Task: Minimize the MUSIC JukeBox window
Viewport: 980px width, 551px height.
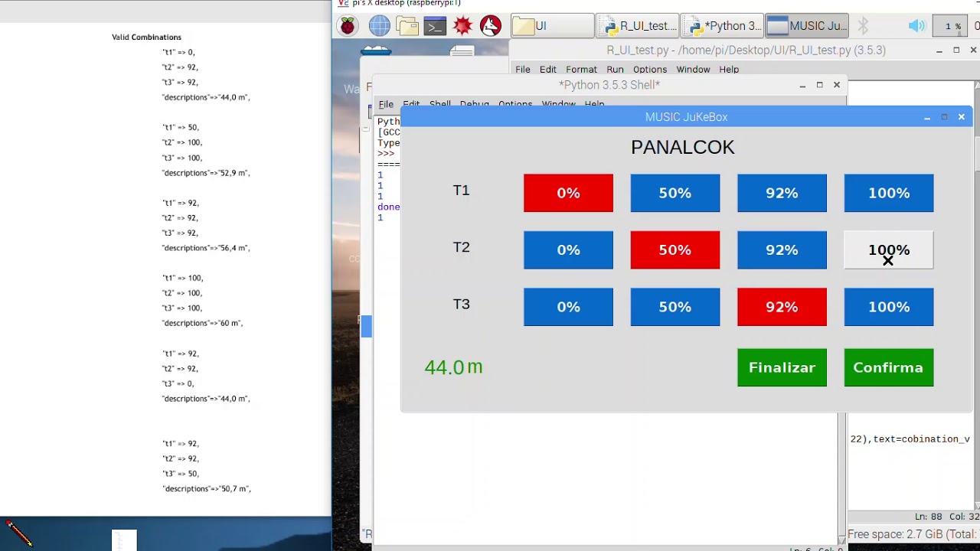Action: click(x=927, y=116)
